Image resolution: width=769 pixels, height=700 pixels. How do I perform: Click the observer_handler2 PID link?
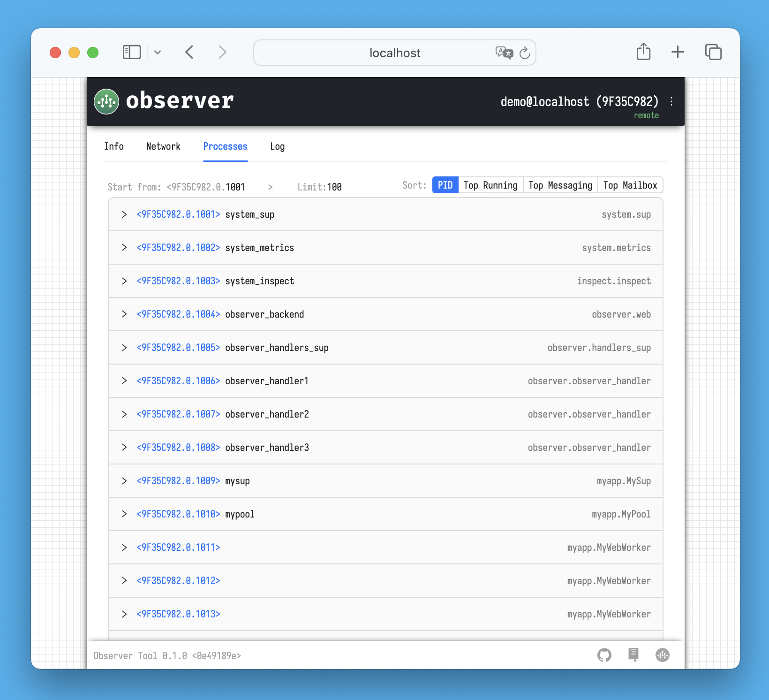click(178, 414)
